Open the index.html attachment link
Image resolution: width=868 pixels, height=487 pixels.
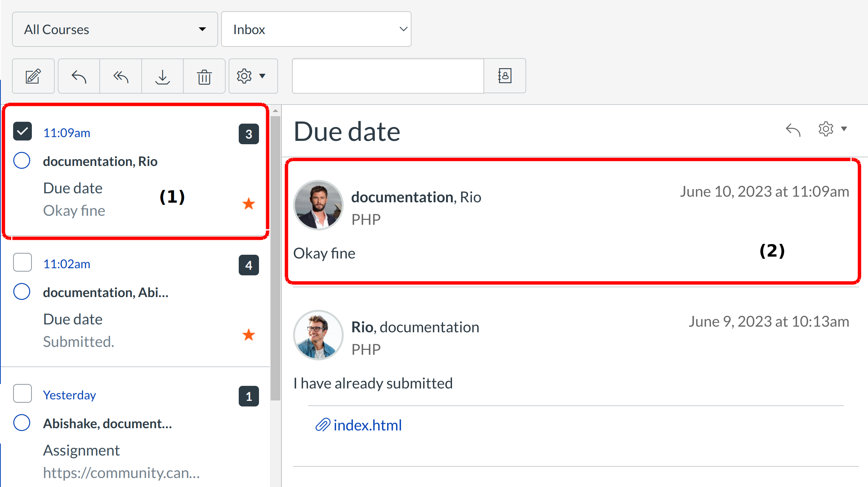click(x=367, y=425)
